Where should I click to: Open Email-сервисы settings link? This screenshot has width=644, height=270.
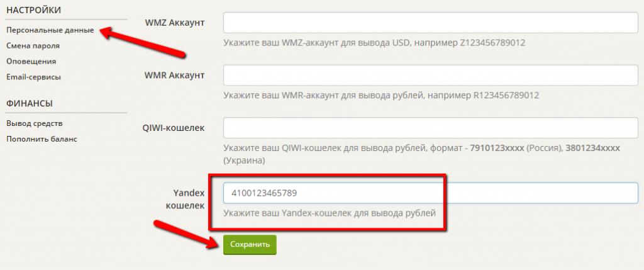click(x=34, y=77)
